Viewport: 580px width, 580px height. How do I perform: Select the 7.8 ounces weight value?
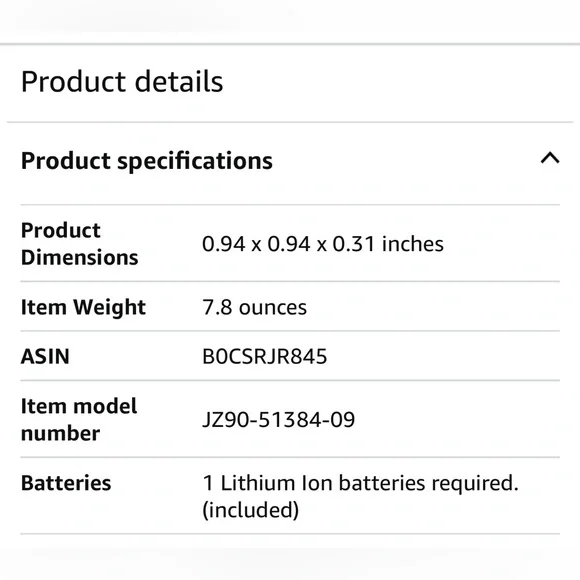pyautogui.click(x=254, y=307)
